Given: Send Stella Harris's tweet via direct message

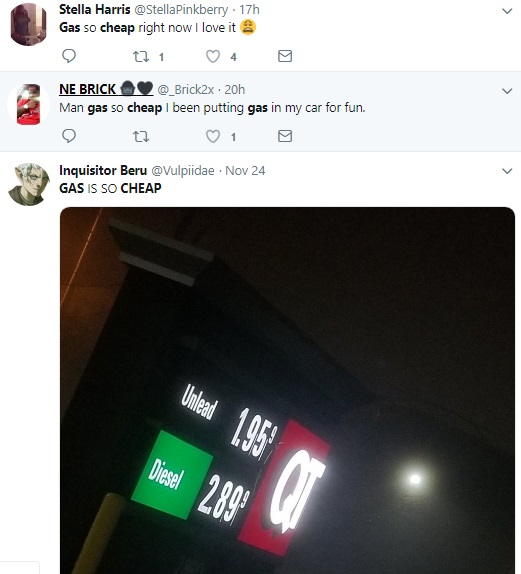Looking at the screenshot, I should click(285, 56).
